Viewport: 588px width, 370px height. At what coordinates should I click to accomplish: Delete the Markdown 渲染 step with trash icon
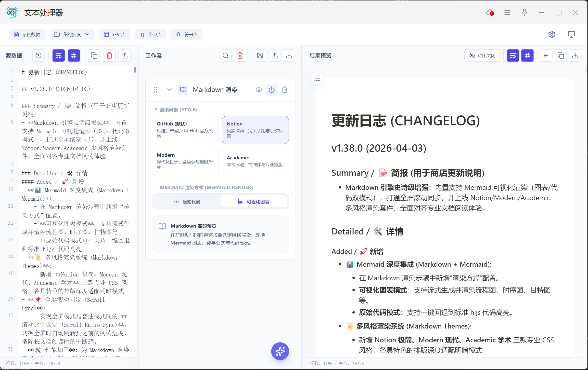[x=284, y=90]
